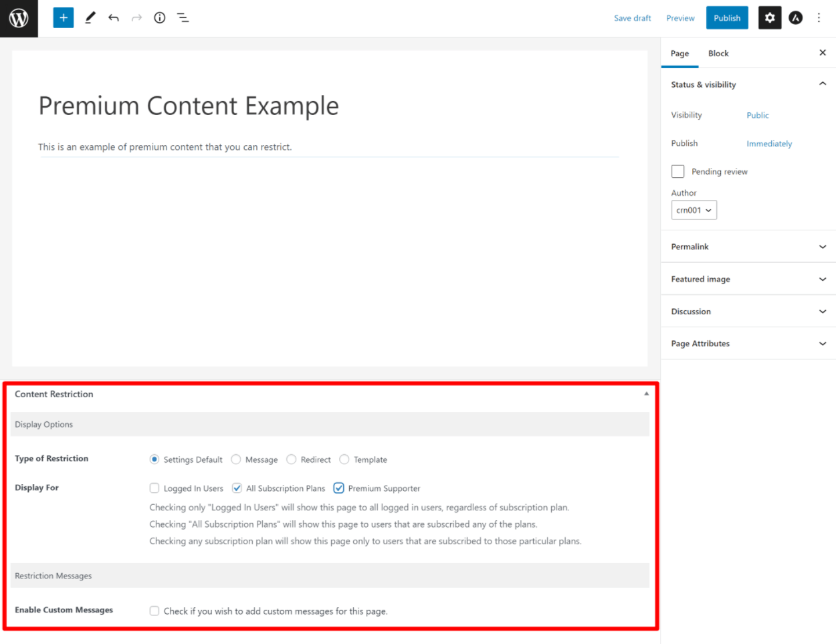836x644 pixels.
Task: Open the Astra settings icon
Action: [796, 18]
